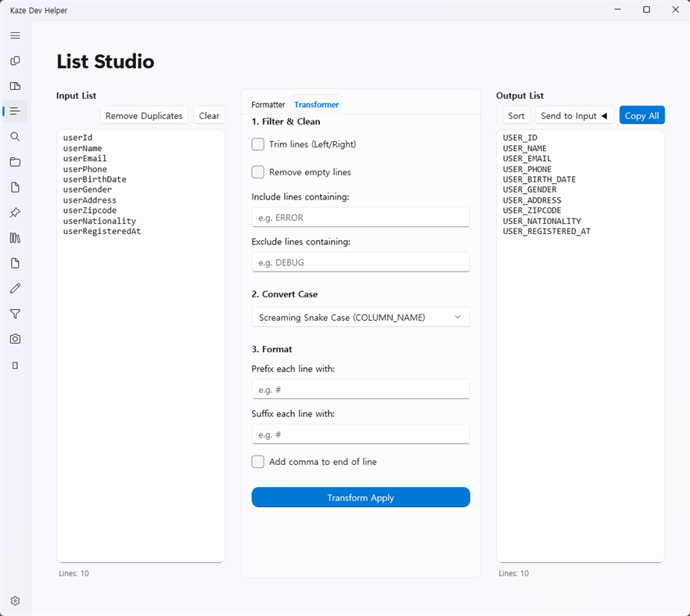Click USER_BIRTH_DATE in the output list
Screen dimensions: 690x616
pyautogui.click(x=539, y=179)
